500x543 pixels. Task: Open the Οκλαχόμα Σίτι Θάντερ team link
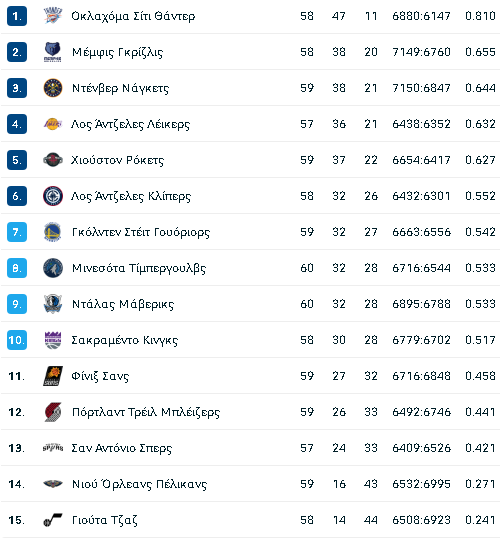(133, 16)
